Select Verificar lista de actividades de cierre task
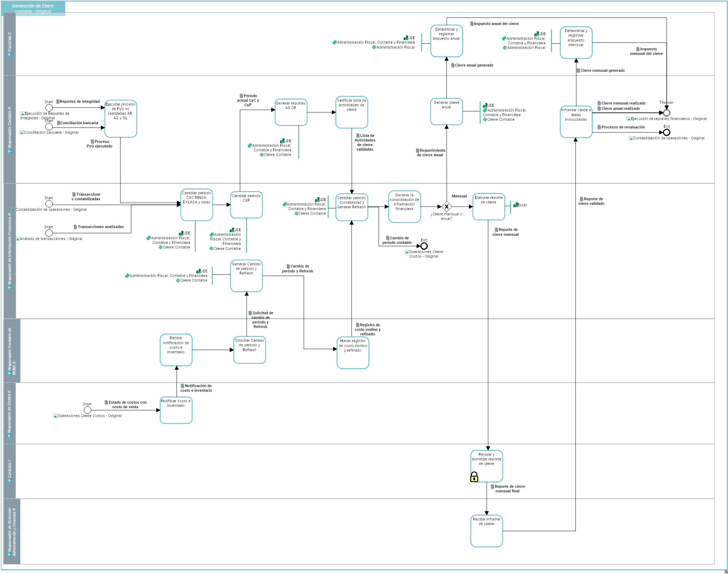This screenshot has width=728, height=574. point(351,112)
